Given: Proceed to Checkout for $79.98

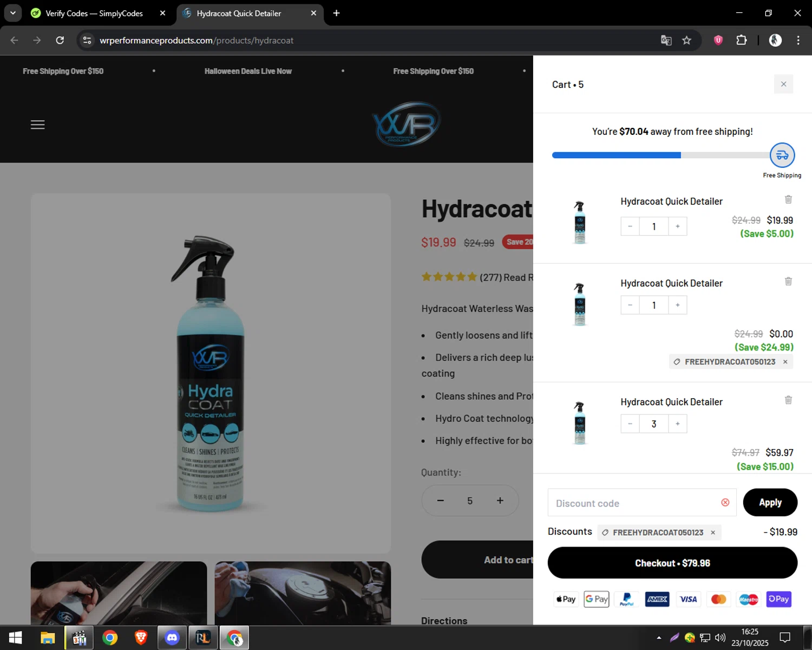Looking at the screenshot, I should coord(672,563).
